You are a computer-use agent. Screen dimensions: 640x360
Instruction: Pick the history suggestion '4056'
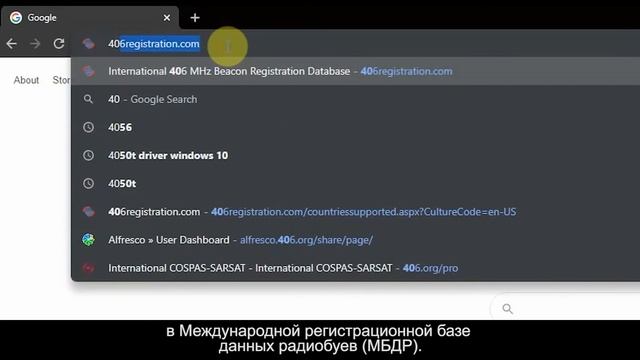coord(356,127)
